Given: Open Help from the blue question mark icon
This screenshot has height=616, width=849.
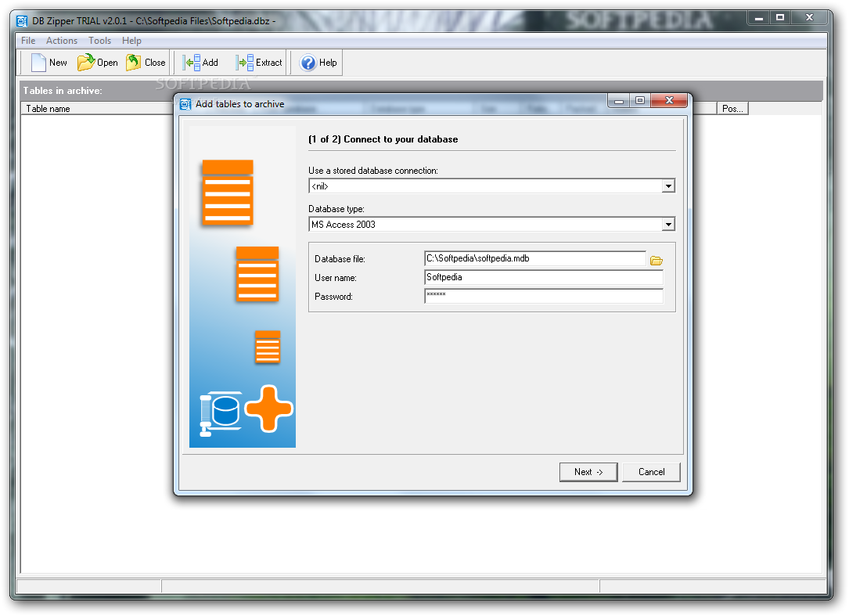Looking at the screenshot, I should coord(308,63).
